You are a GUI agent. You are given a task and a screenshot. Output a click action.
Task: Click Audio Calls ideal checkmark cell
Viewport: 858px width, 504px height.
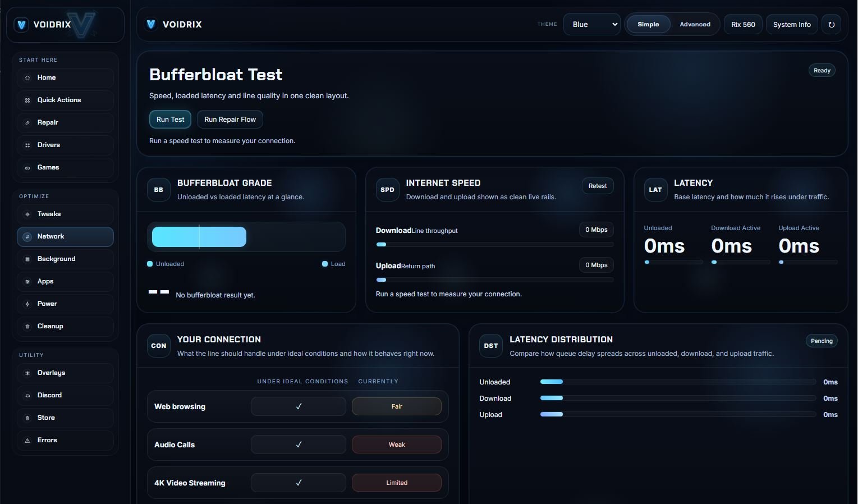[x=299, y=445]
